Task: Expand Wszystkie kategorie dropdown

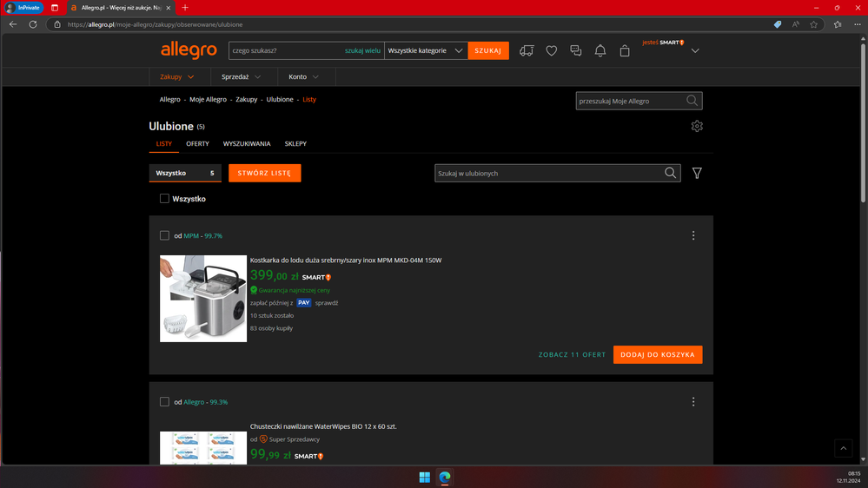Action: tap(425, 50)
